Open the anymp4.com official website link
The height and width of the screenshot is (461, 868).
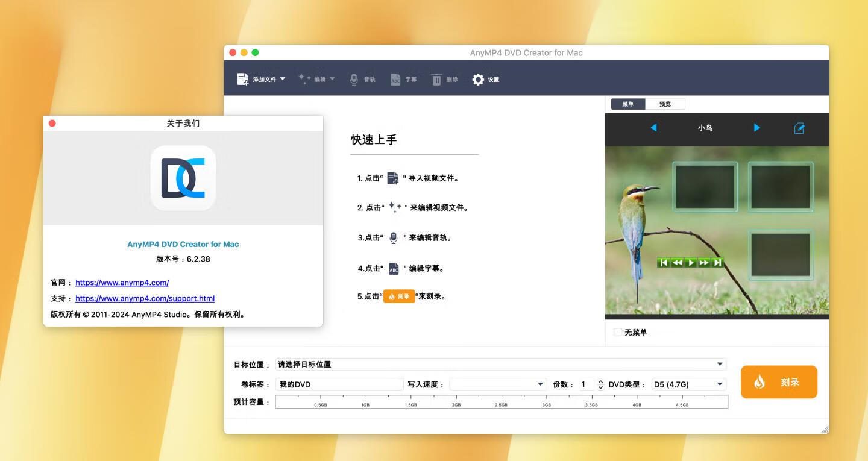122,283
